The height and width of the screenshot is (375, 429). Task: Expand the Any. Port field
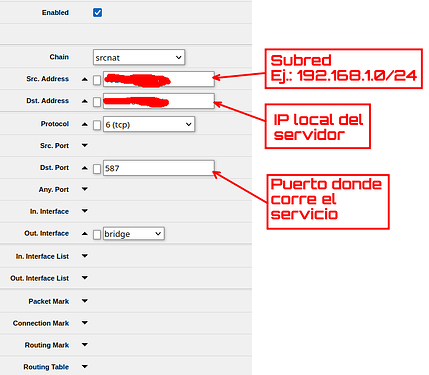[x=85, y=189]
